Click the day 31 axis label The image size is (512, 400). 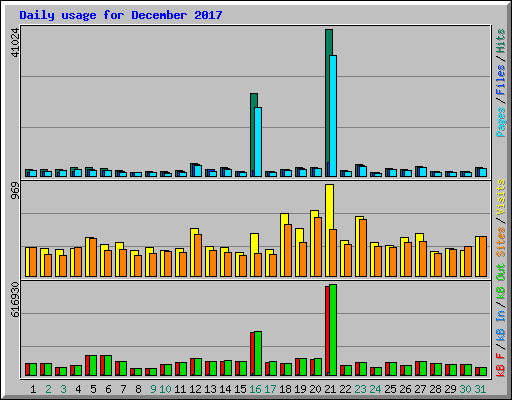[x=480, y=389]
